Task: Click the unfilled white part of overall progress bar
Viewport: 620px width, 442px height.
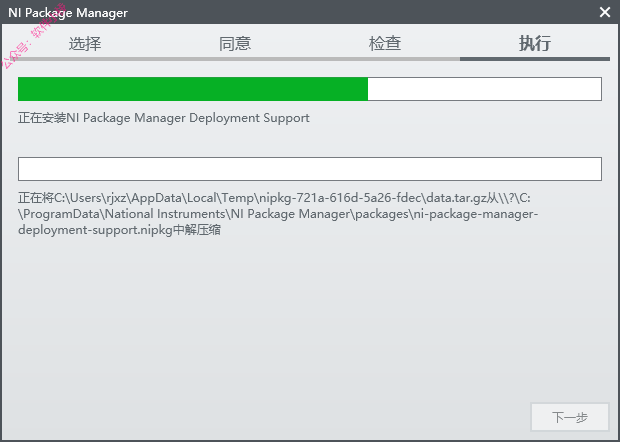Action: click(485, 89)
